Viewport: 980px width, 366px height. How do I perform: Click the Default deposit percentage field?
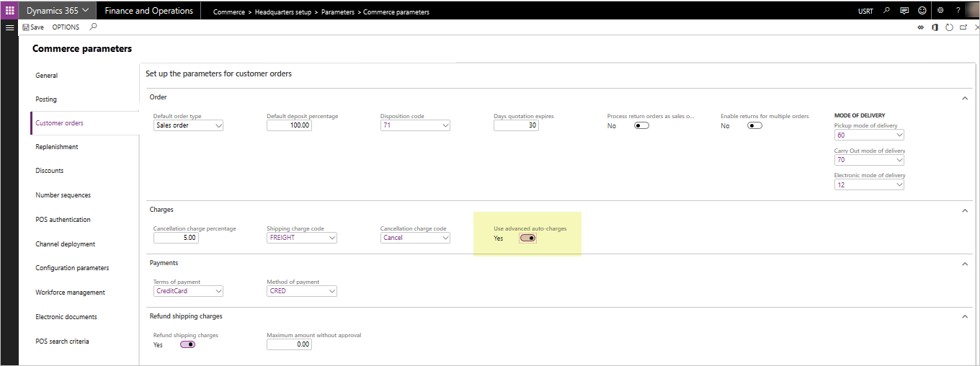(289, 125)
